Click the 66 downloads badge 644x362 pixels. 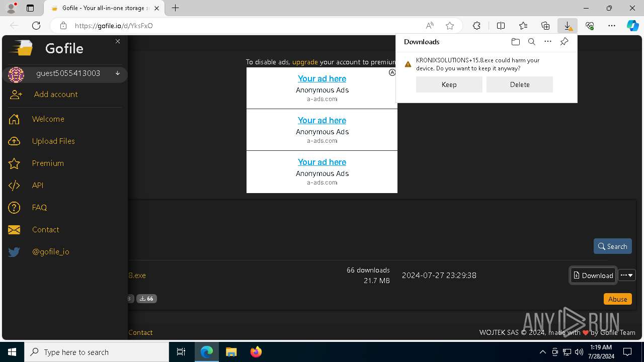pos(146,299)
